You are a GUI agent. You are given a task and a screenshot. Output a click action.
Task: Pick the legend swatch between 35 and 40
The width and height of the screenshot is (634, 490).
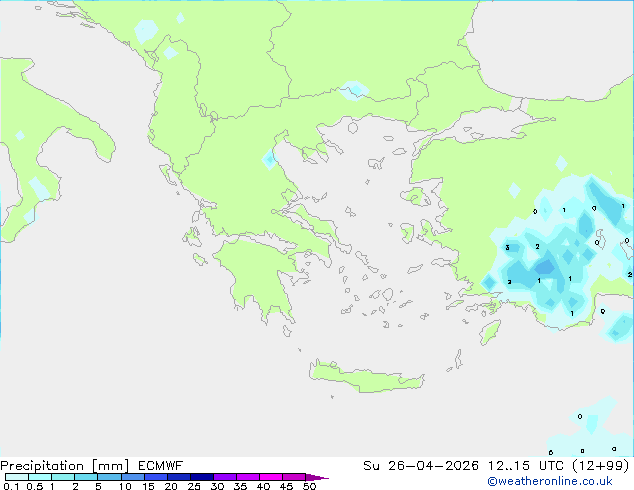point(247,477)
